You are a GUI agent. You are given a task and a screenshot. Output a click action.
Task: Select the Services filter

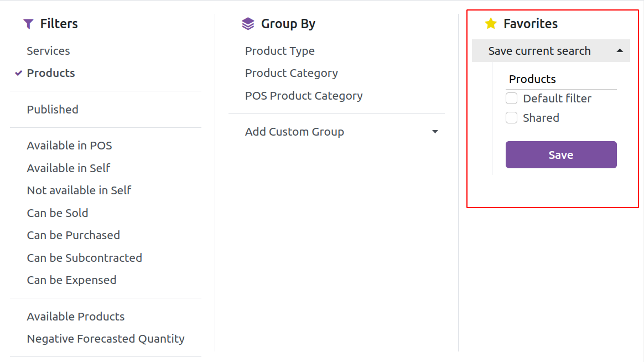click(x=49, y=51)
